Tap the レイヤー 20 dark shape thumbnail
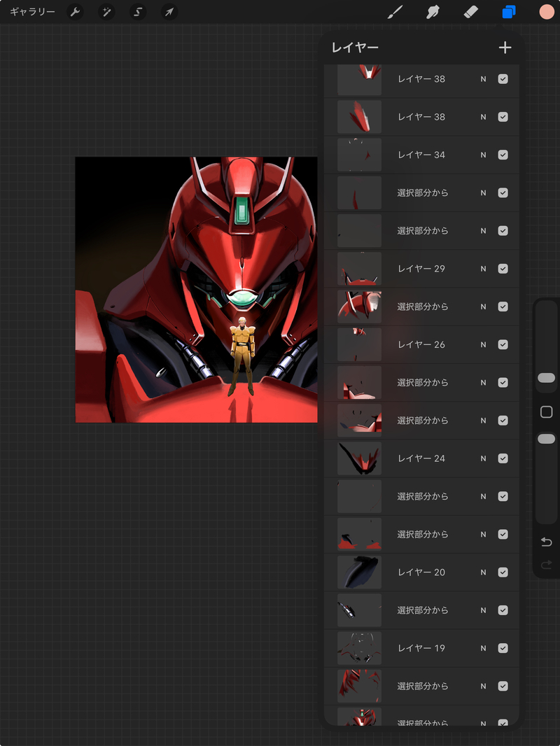 point(359,572)
